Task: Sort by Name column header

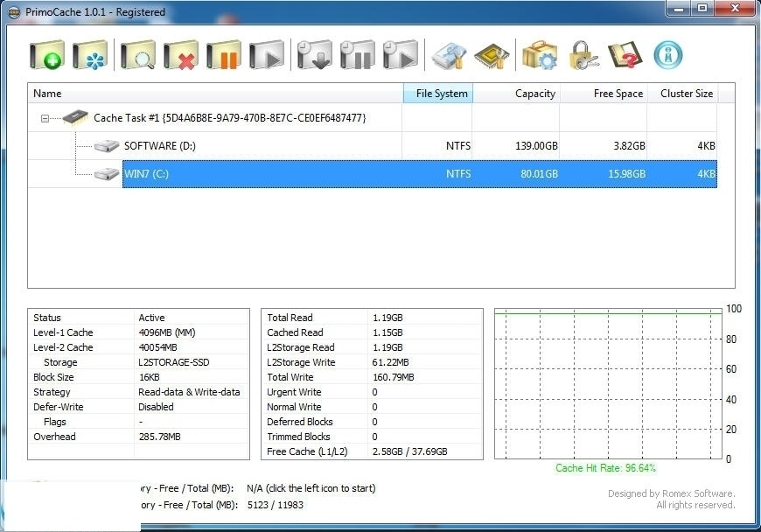Action: 215,94
